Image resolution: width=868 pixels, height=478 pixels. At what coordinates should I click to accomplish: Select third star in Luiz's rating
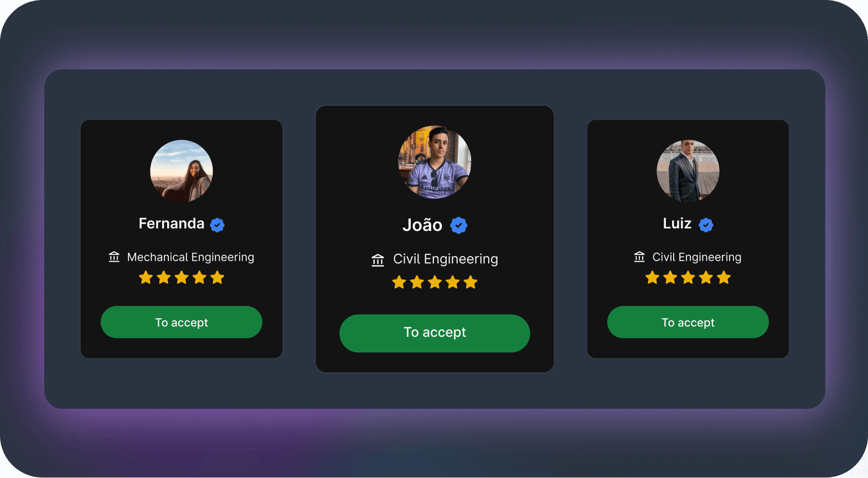pyautogui.click(x=688, y=277)
